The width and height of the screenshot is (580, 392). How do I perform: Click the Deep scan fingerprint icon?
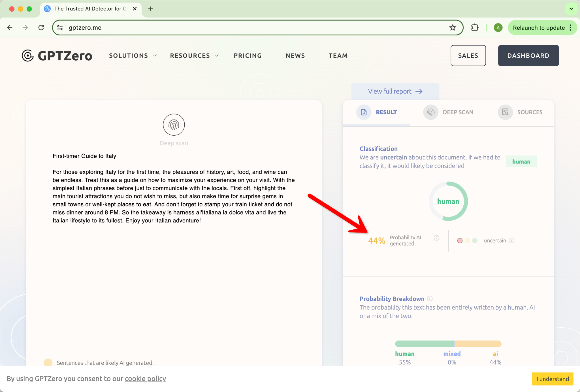coord(174,125)
